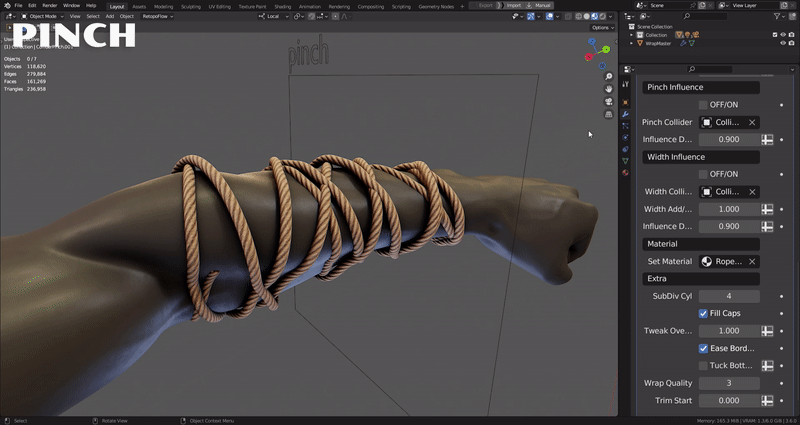Expand the Collection tree item in outliner
Image resolution: width=800 pixels, height=425 pixels.
point(633,35)
